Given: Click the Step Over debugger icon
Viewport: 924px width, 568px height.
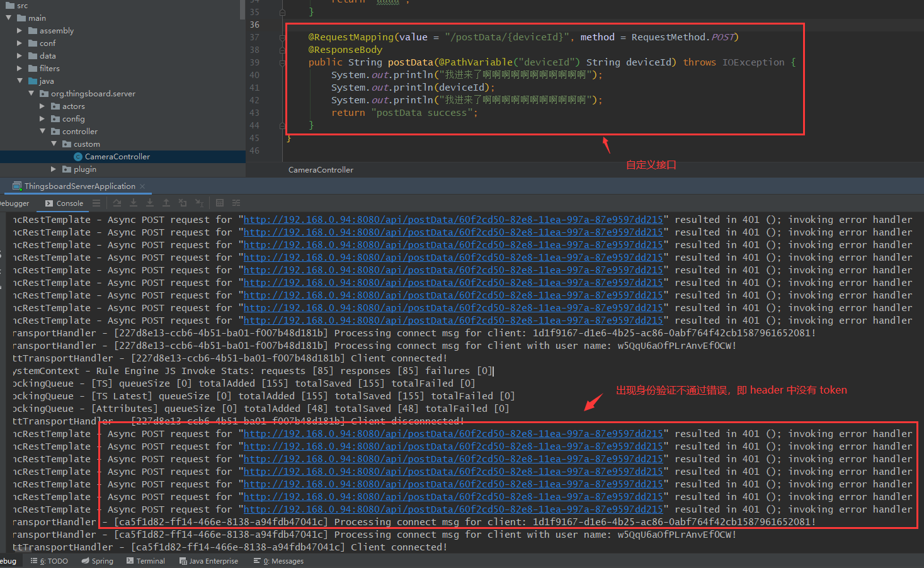Looking at the screenshot, I should [117, 203].
